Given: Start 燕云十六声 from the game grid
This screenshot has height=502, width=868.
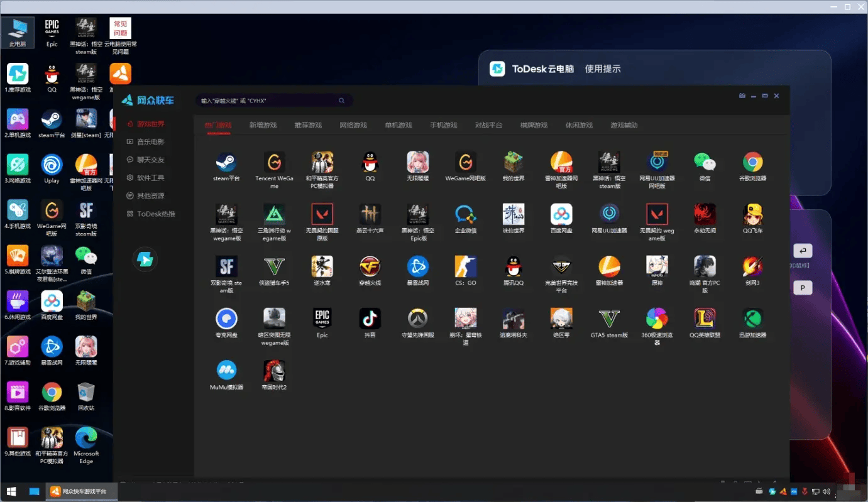Looking at the screenshot, I should point(370,215).
